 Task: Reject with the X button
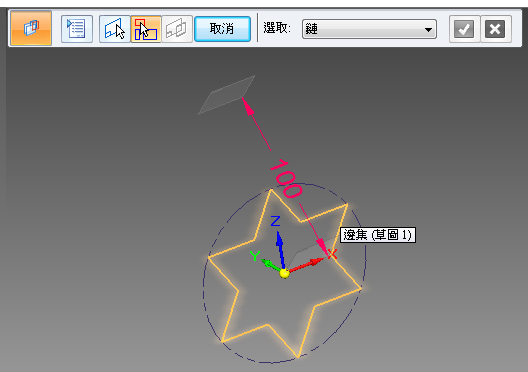(x=495, y=29)
